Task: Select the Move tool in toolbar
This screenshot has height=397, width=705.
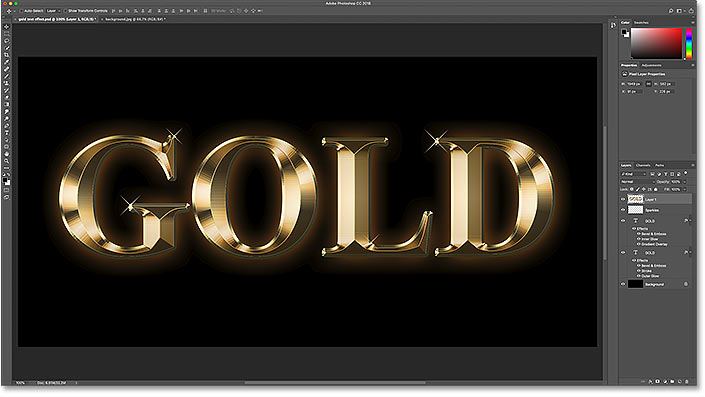Action: 6,27
